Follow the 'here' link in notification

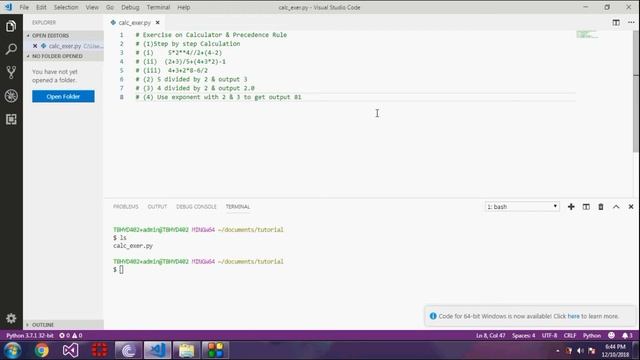573,316
